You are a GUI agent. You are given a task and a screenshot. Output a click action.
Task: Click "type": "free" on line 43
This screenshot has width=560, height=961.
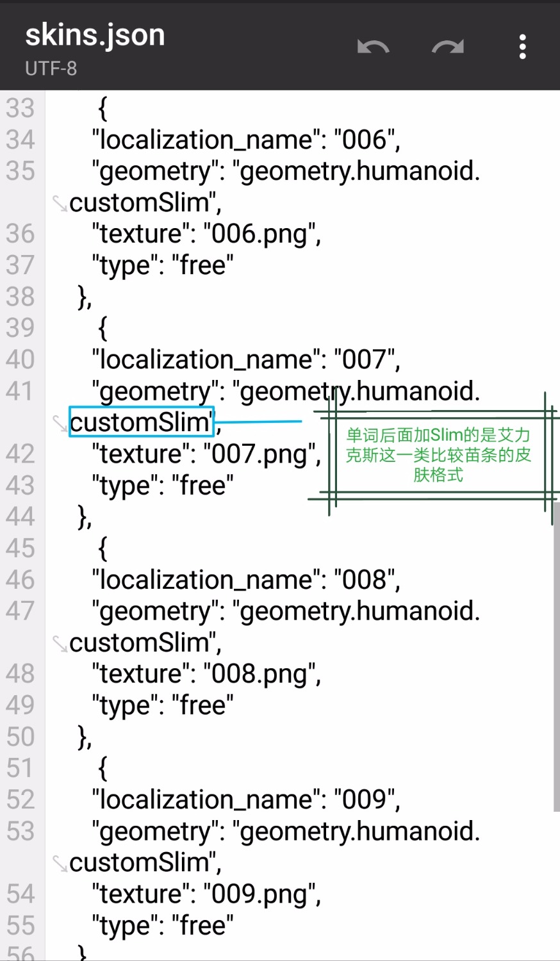(163, 485)
